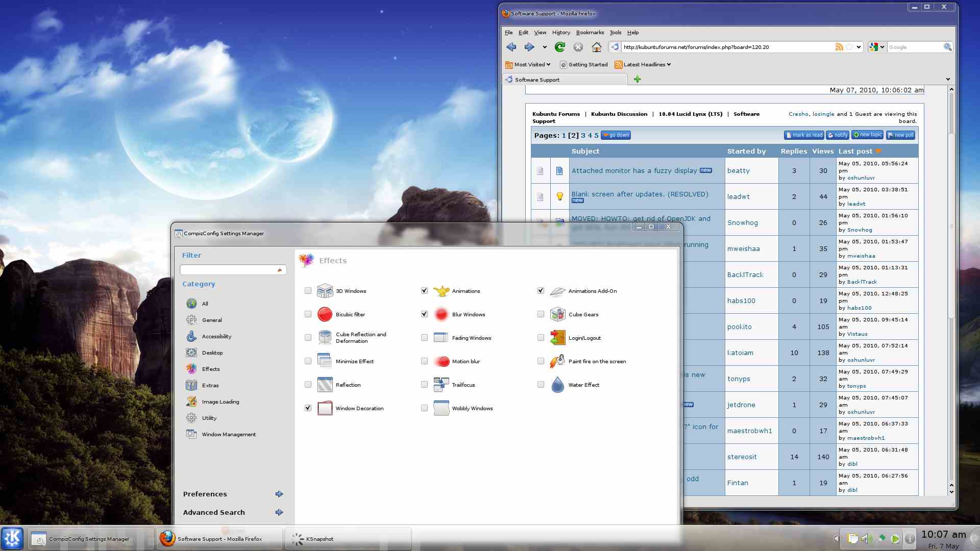Click the new tab plus icon
The width and height of the screenshot is (980, 551).
[637, 79]
